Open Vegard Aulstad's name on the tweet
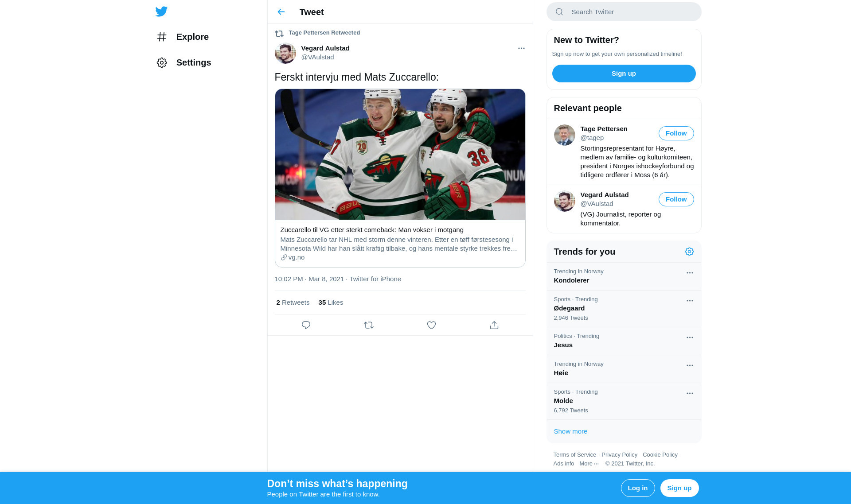 pyautogui.click(x=325, y=48)
